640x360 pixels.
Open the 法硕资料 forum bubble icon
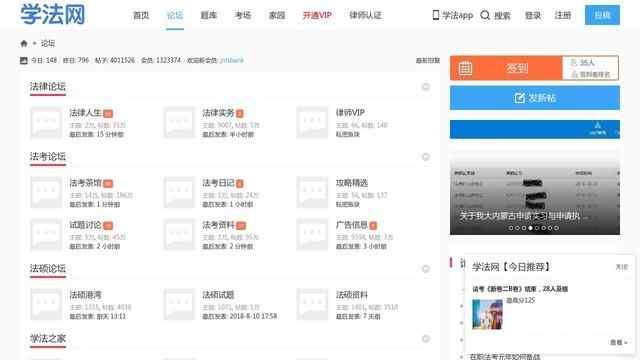pyautogui.click(x=312, y=304)
